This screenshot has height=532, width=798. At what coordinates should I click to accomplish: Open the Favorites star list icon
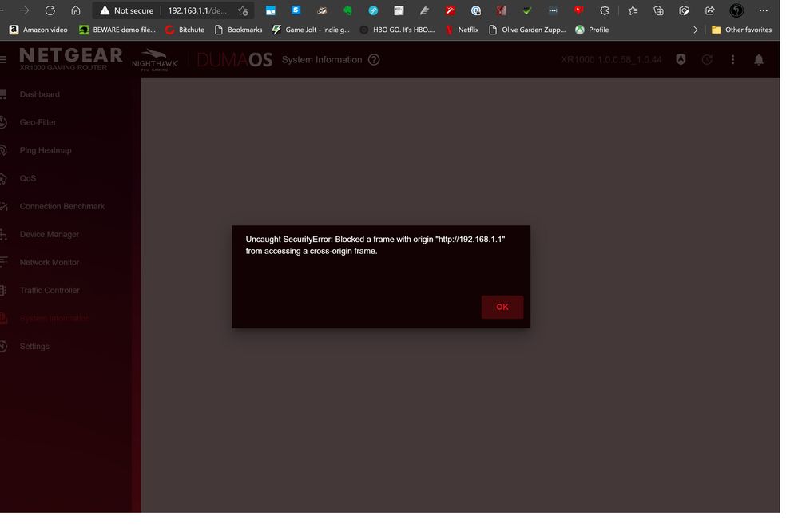[x=633, y=10]
